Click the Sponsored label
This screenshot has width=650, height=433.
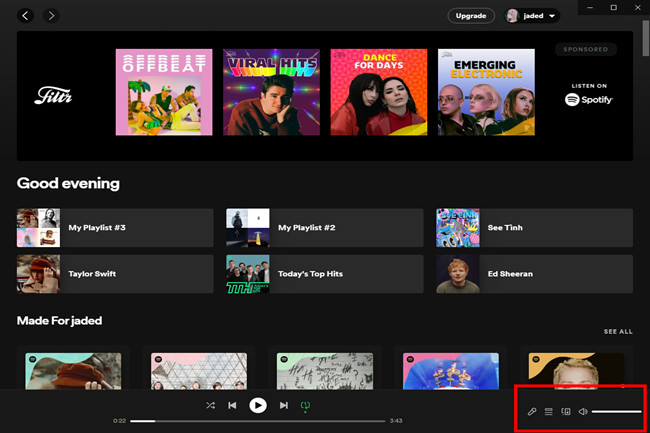586,49
